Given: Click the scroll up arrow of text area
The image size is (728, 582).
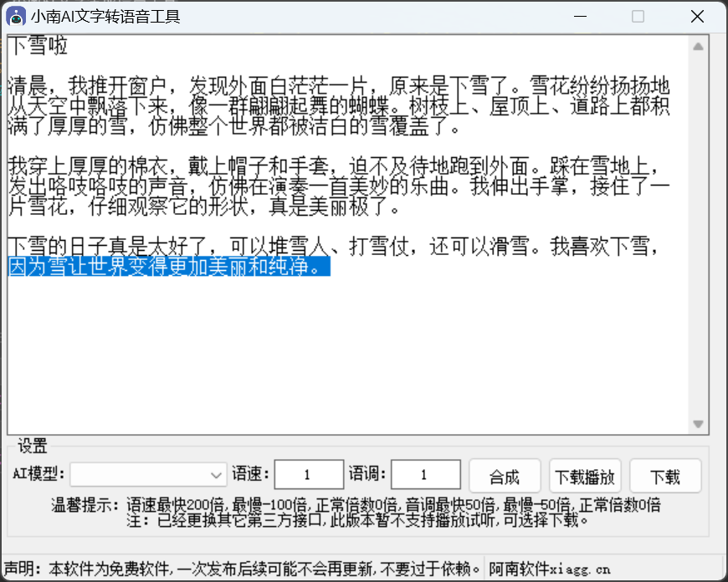Looking at the screenshot, I should 698,47.
